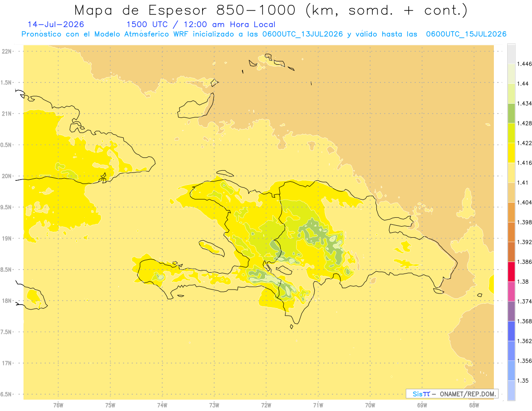Click the '75W' longitude label
The height and width of the screenshot is (411, 532).
pos(110,405)
